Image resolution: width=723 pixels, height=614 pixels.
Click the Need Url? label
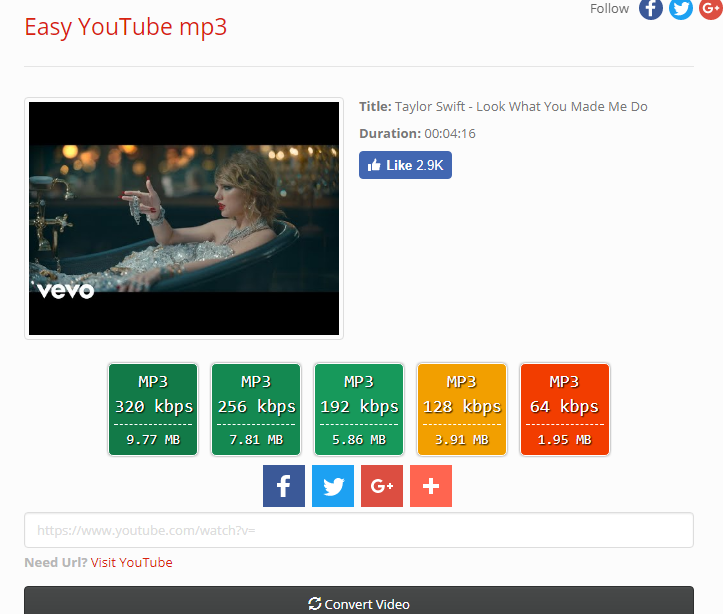(55, 562)
